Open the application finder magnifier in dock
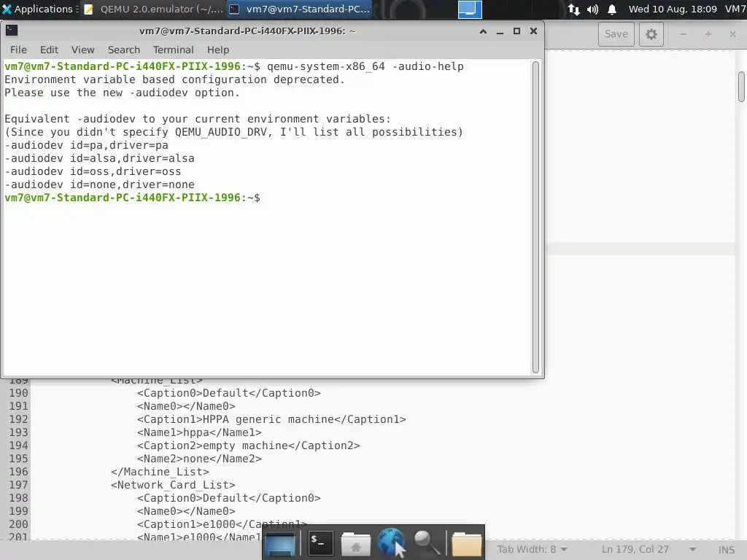This screenshot has height=560, width=747. [x=426, y=542]
